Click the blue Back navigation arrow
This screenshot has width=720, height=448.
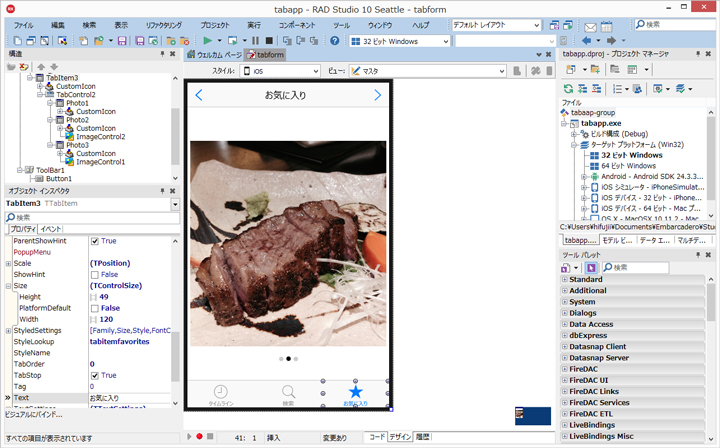(586, 41)
